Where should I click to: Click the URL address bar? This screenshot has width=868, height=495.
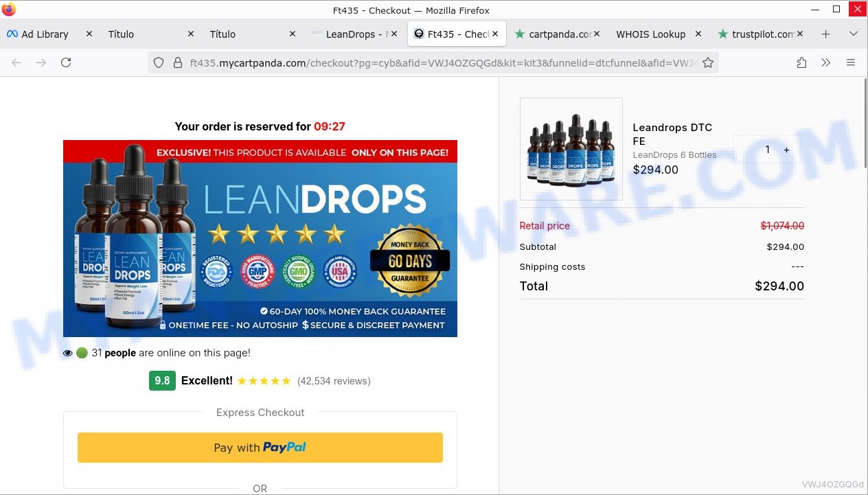pyautogui.click(x=433, y=62)
